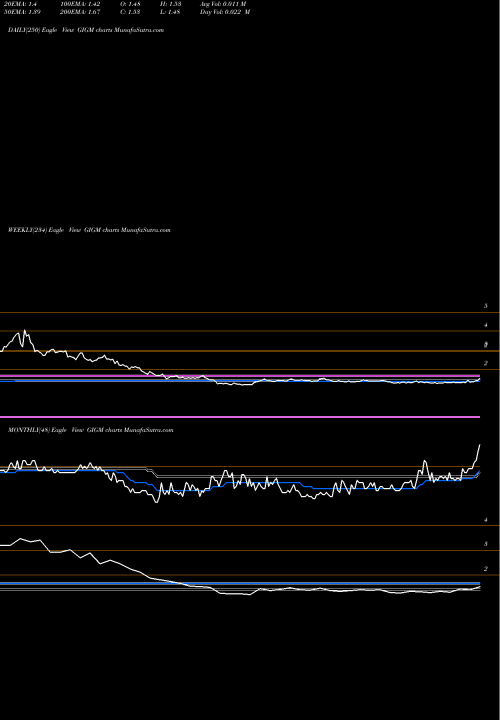Click monthly chart axis label 3

[x=486, y=544]
